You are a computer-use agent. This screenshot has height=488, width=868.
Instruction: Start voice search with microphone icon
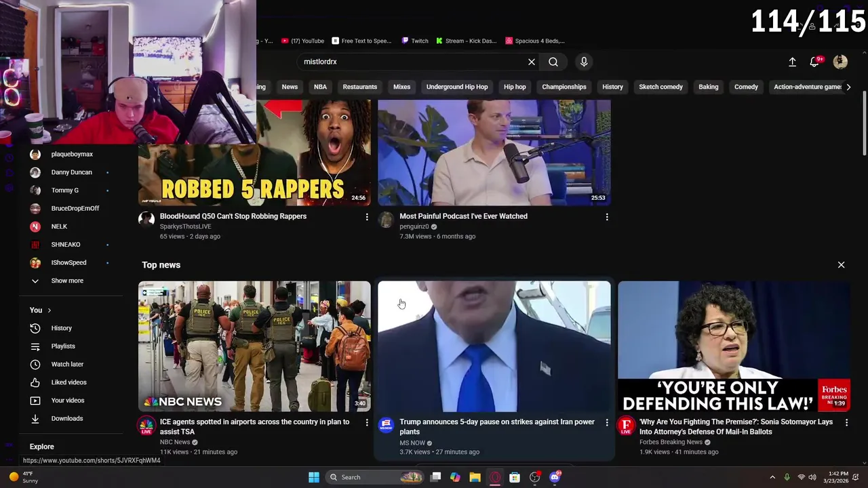tap(584, 62)
